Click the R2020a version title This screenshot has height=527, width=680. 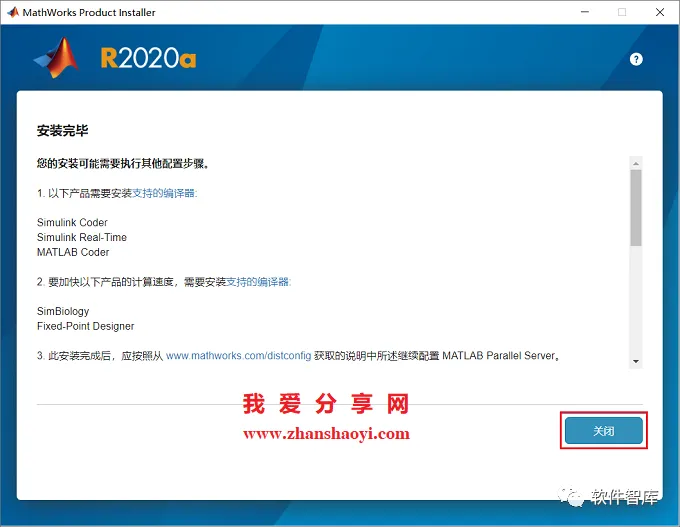click(x=148, y=58)
